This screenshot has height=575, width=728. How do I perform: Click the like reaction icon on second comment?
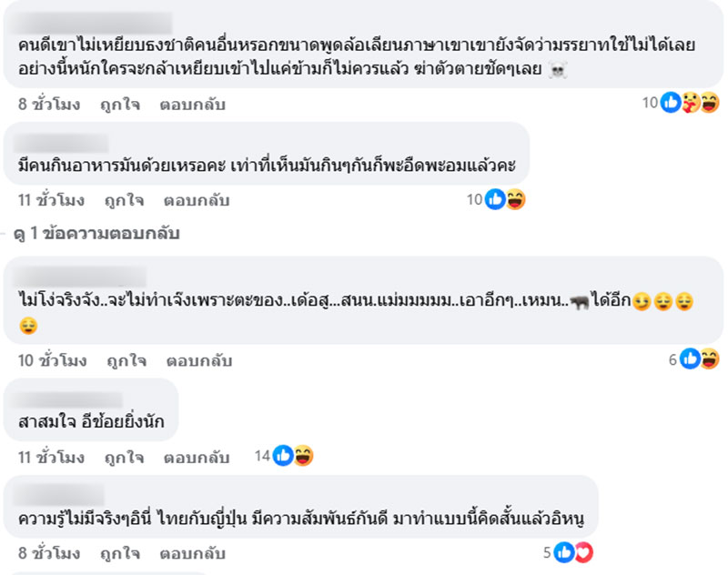coord(495,199)
